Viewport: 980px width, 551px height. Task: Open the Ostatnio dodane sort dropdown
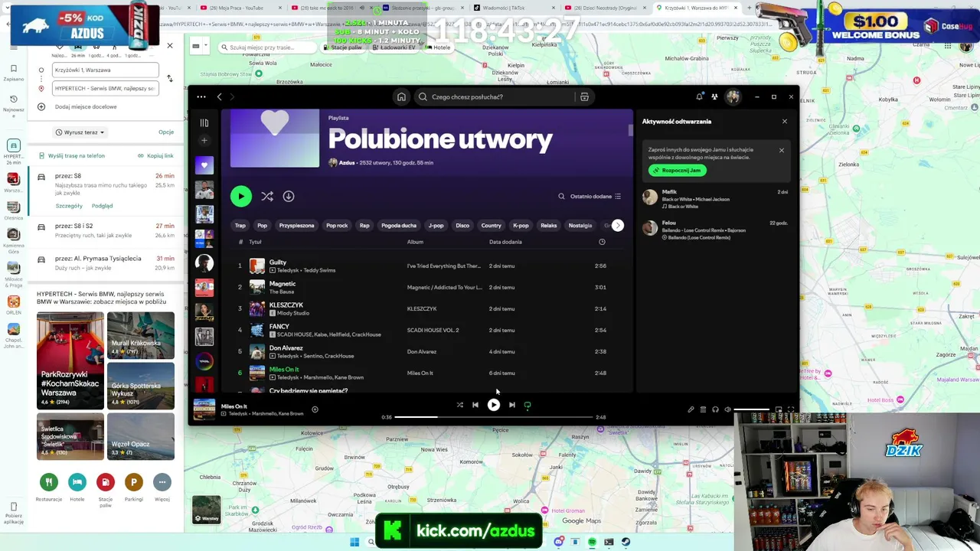(596, 197)
